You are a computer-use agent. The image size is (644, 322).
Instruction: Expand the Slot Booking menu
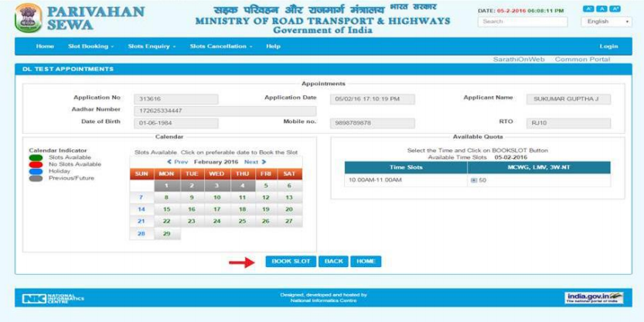click(90, 46)
